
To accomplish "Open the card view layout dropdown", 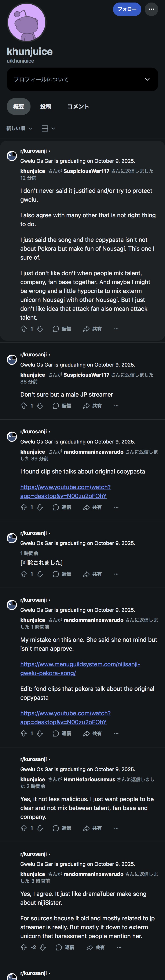I will (x=48, y=128).
